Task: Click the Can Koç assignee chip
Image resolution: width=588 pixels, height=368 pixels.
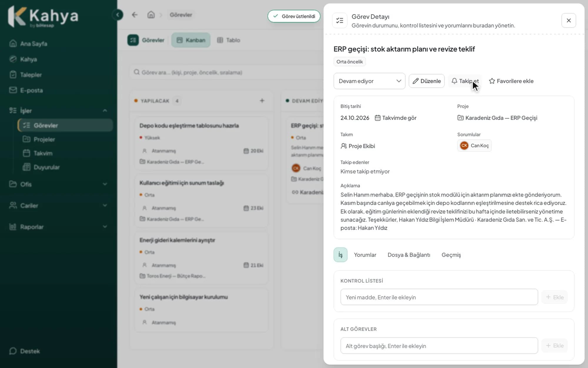Action: point(474,145)
